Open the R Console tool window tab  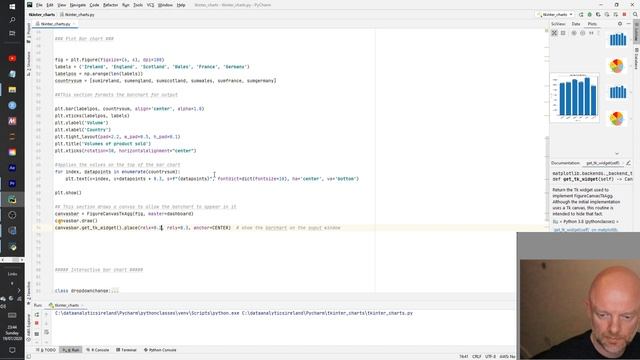pos(98,350)
